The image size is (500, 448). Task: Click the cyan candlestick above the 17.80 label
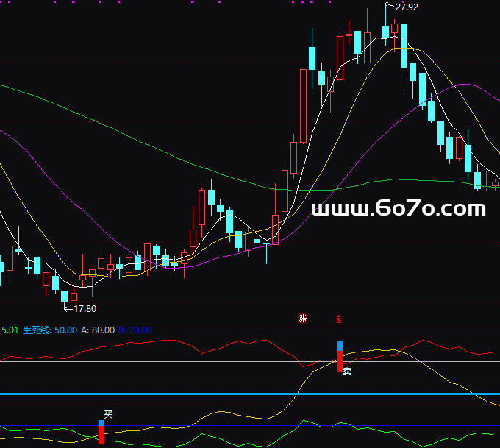click(64, 296)
